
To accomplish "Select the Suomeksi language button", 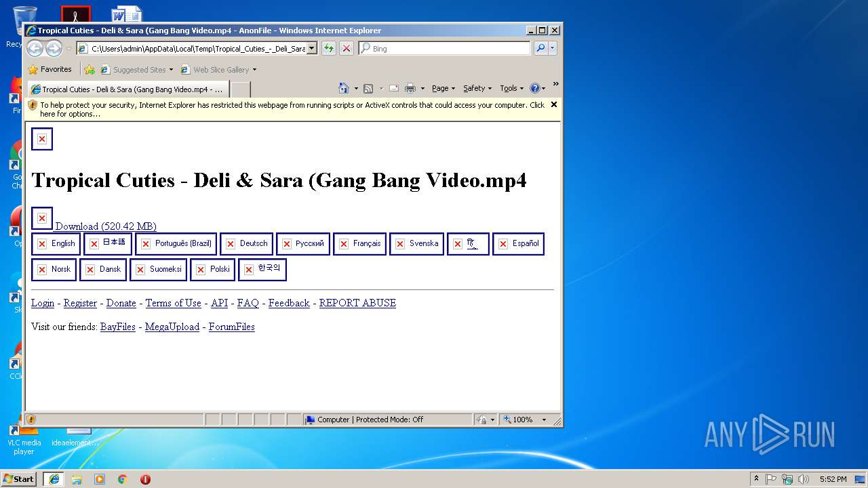I will pyautogui.click(x=158, y=270).
